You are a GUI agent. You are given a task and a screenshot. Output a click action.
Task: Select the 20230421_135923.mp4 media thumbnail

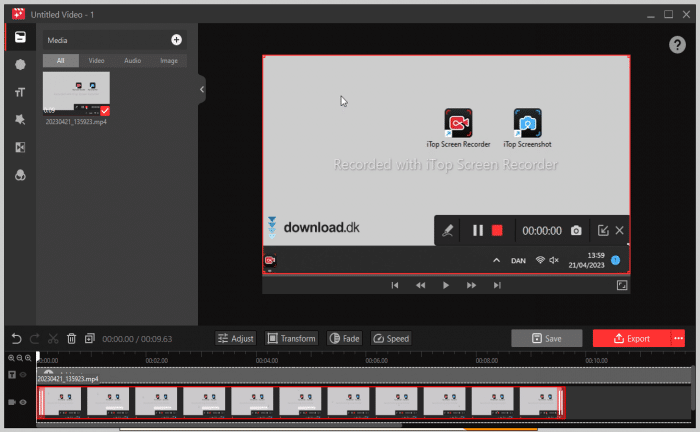(x=76, y=93)
